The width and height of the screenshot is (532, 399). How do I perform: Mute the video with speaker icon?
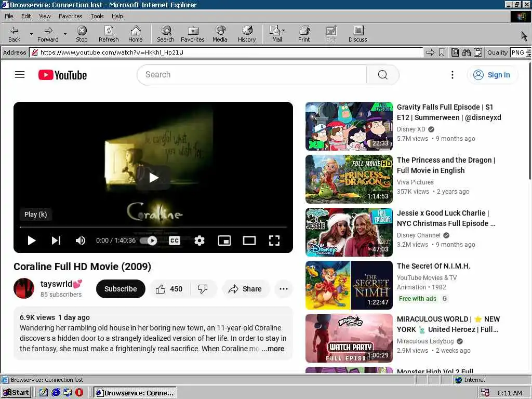tap(81, 241)
